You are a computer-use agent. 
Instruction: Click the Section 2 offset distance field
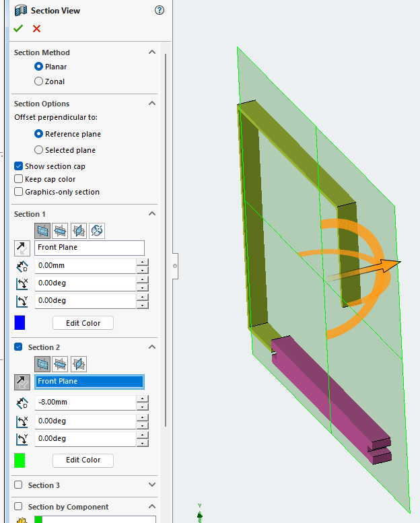[x=85, y=403]
